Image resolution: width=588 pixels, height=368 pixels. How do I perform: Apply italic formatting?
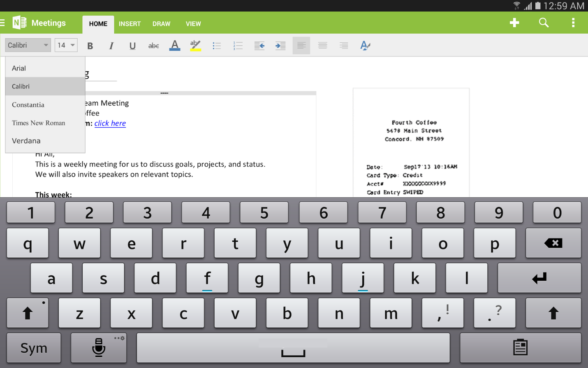point(111,45)
